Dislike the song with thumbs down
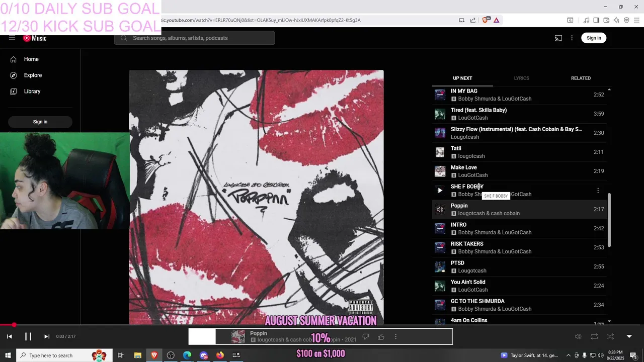 pyautogui.click(x=366, y=336)
